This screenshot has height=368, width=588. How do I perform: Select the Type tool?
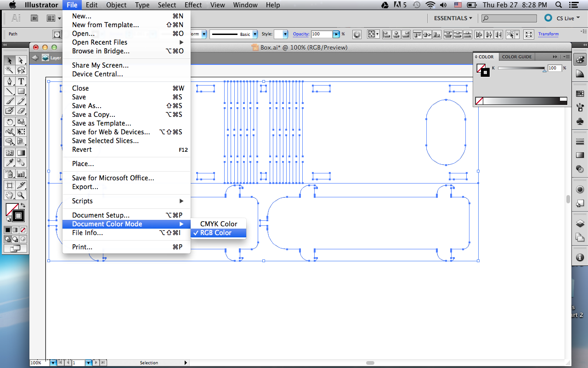pyautogui.click(x=21, y=81)
